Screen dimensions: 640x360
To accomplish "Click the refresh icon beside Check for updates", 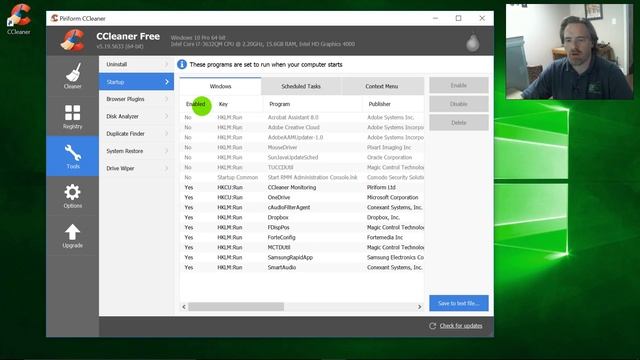I will [x=433, y=326].
